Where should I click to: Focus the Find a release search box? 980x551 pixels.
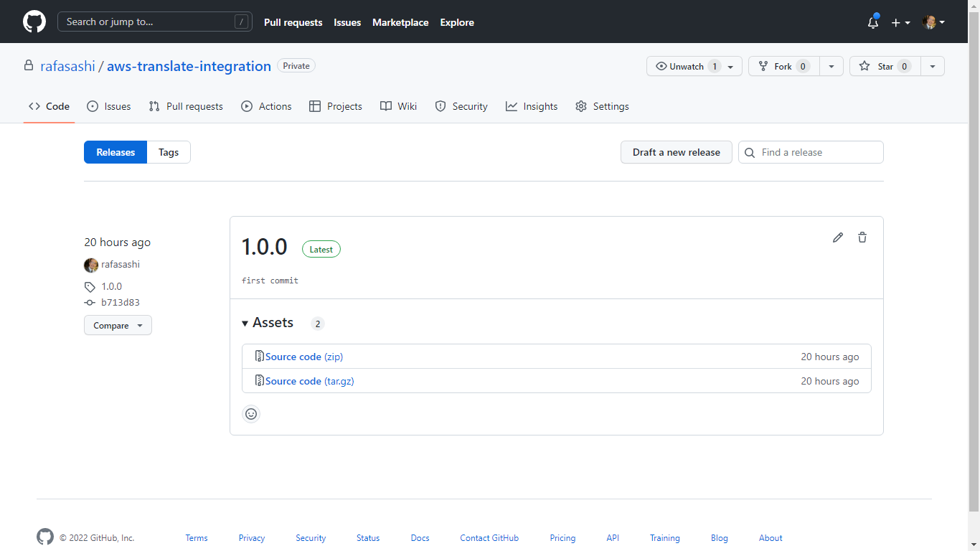[x=811, y=152]
